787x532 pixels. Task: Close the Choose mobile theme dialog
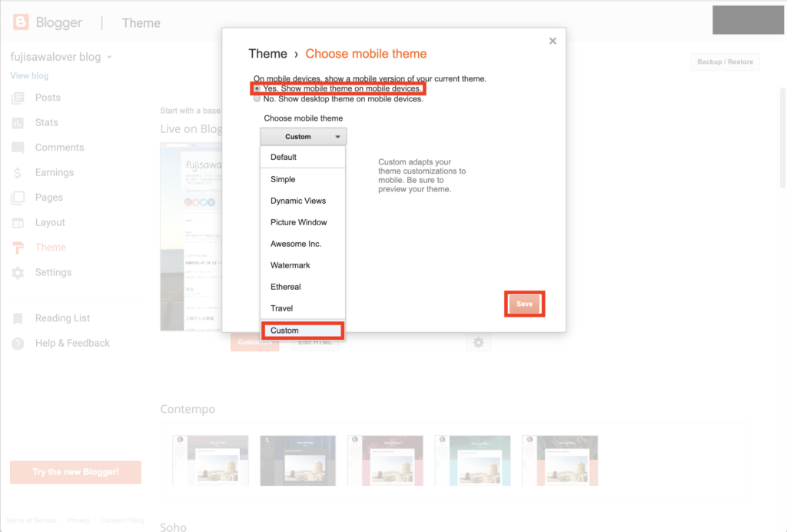[x=553, y=41]
